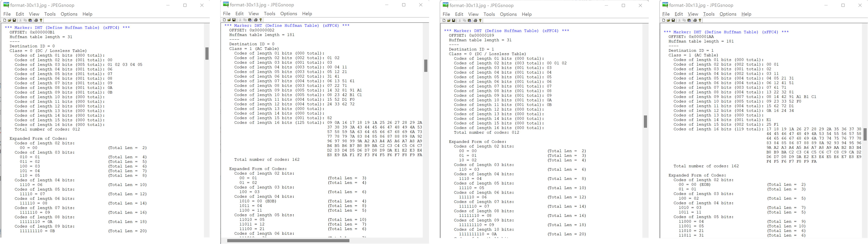Image resolution: width=868 pixels, height=244 pixels.
Task: Open Edit menu in offset 0x000001AA window
Action: pos(679,14)
